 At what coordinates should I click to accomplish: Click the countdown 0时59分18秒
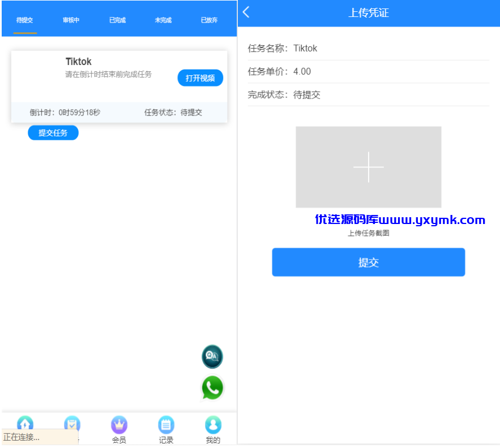point(79,113)
